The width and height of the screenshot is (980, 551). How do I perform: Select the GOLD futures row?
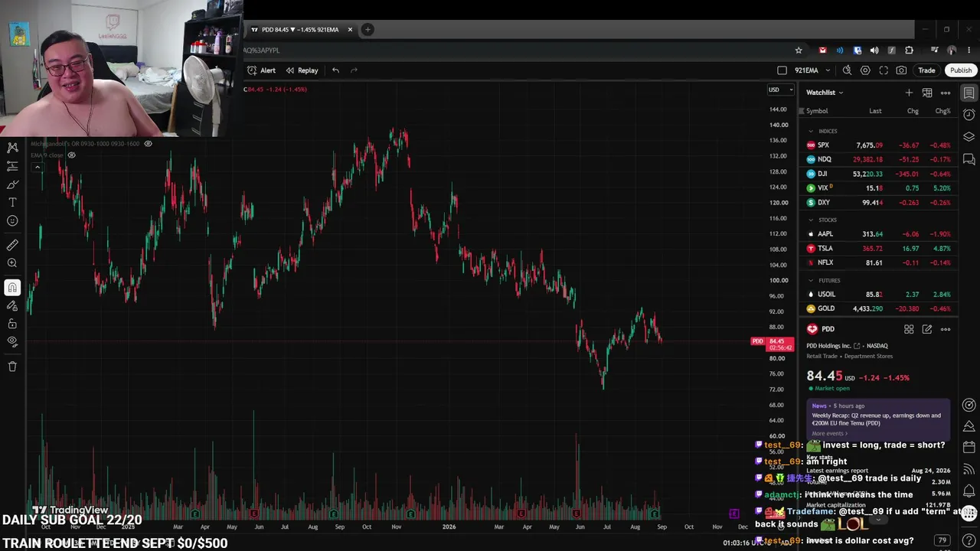pyautogui.click(x=879, y=308)
